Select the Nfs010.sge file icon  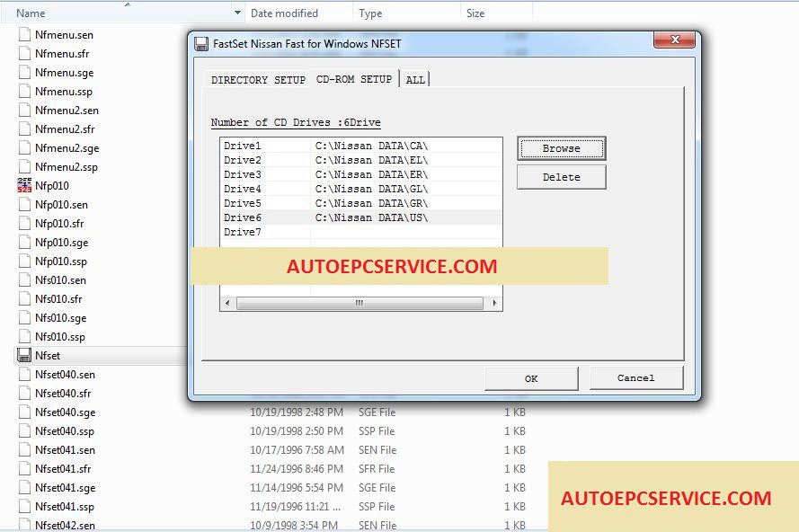pyautogui.click(x=24, y=317)
